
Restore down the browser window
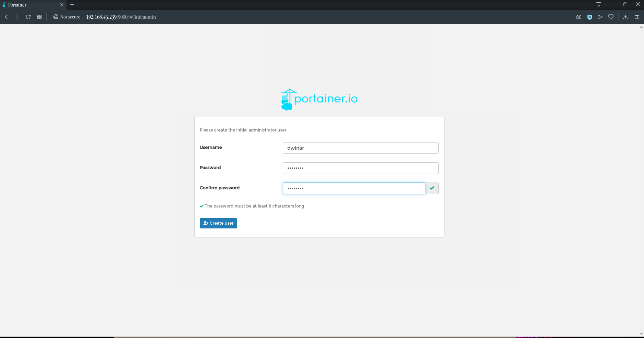[x=625, y=4]
